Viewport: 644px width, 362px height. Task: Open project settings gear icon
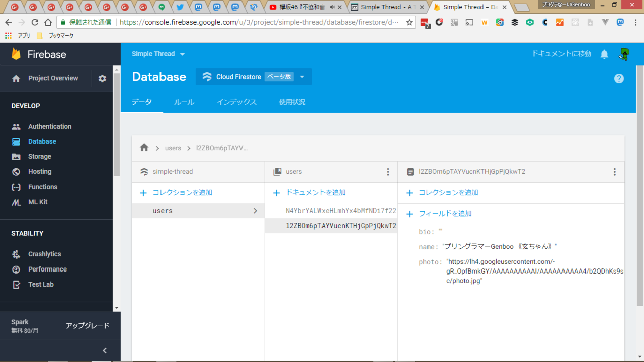tap(102, 78)
